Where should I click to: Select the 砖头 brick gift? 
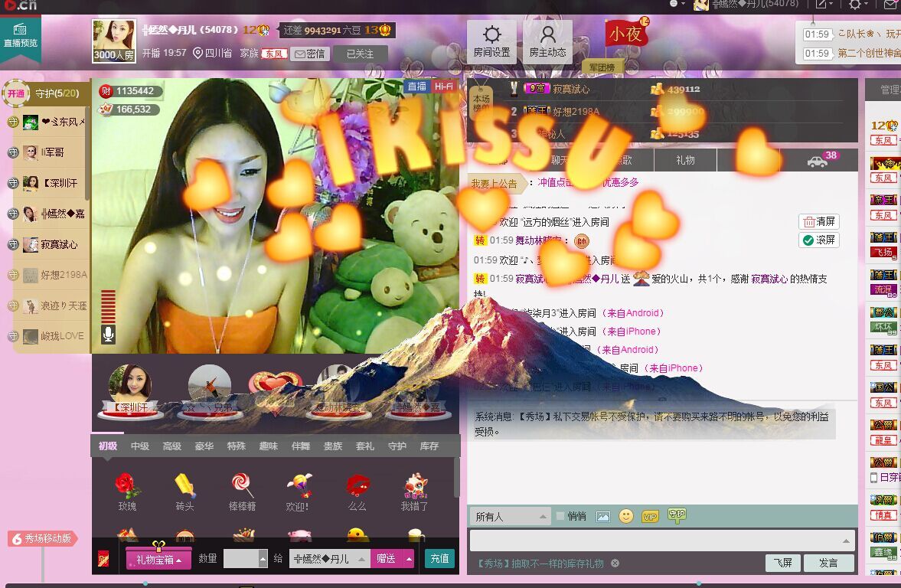[184, 492]
